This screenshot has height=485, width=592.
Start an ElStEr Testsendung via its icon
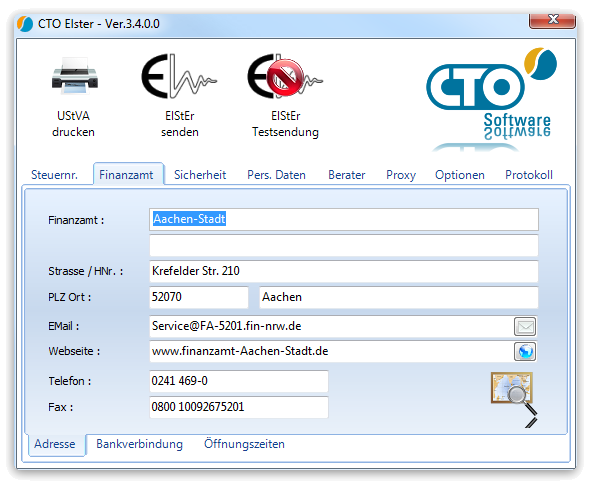[x=285, y=76]
